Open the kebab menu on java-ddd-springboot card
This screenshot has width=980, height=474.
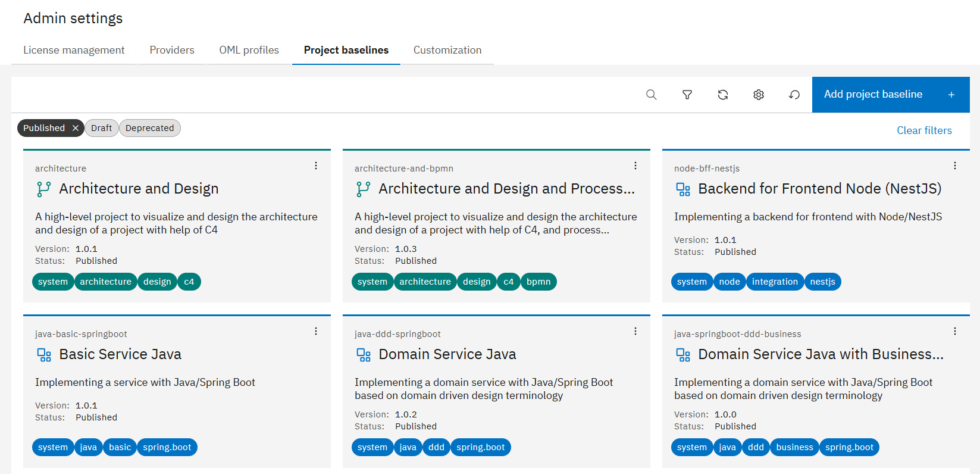click(x=635, y=331)
